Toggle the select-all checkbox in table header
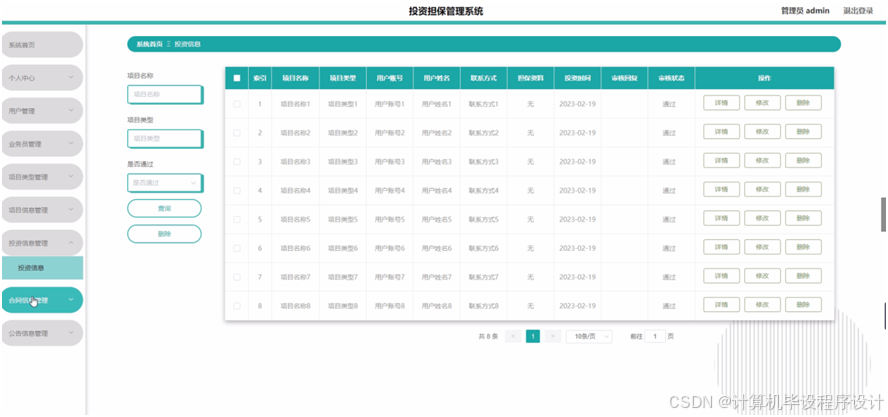888x417 pixels. click(237, 78)
